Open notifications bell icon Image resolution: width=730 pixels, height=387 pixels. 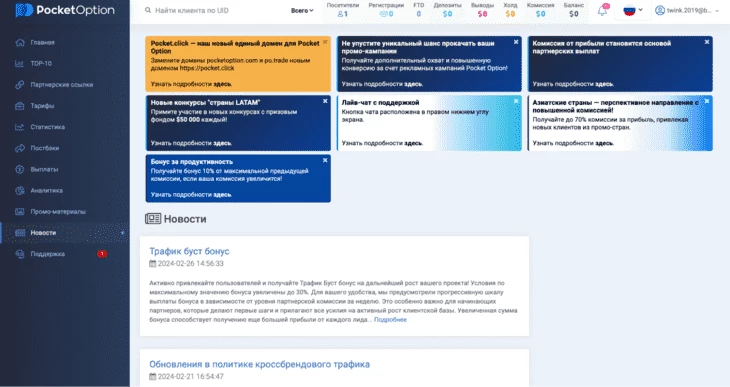(x=602, y=10)
